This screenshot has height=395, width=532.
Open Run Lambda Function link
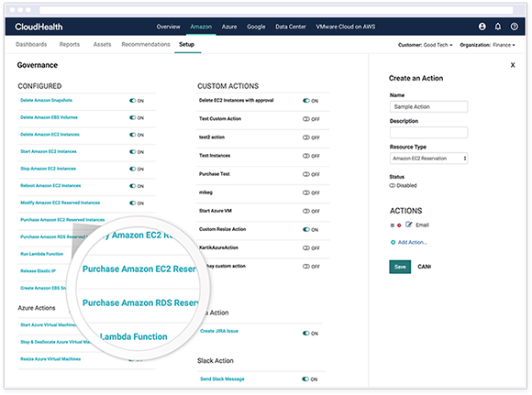[x=41, y=254]
